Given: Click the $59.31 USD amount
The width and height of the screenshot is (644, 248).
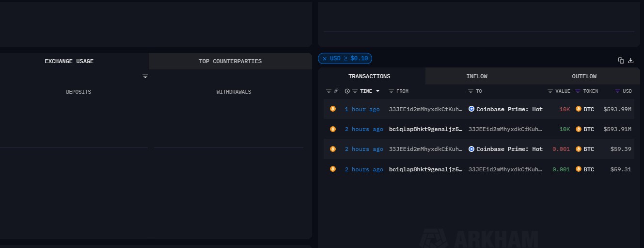Looking at the screenshot, I should coord(621,169).
